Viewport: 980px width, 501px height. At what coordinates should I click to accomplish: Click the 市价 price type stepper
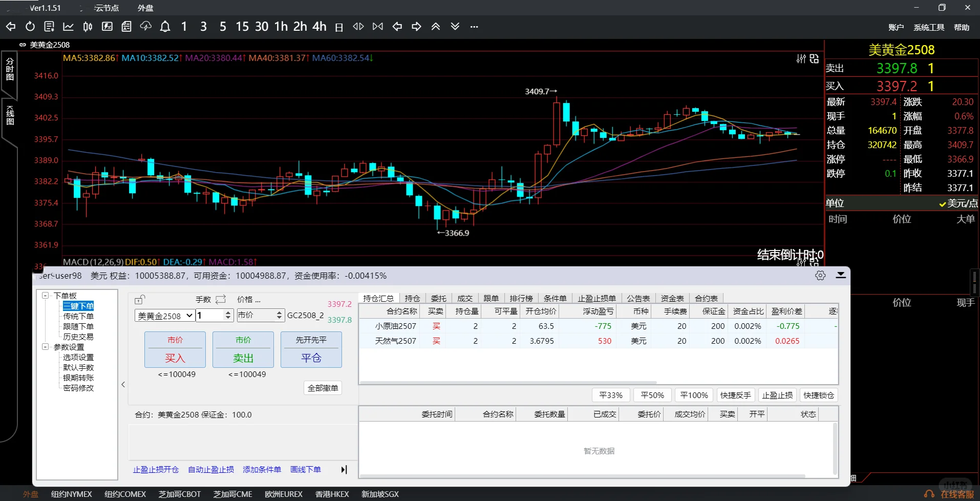[x=279, y=316]
